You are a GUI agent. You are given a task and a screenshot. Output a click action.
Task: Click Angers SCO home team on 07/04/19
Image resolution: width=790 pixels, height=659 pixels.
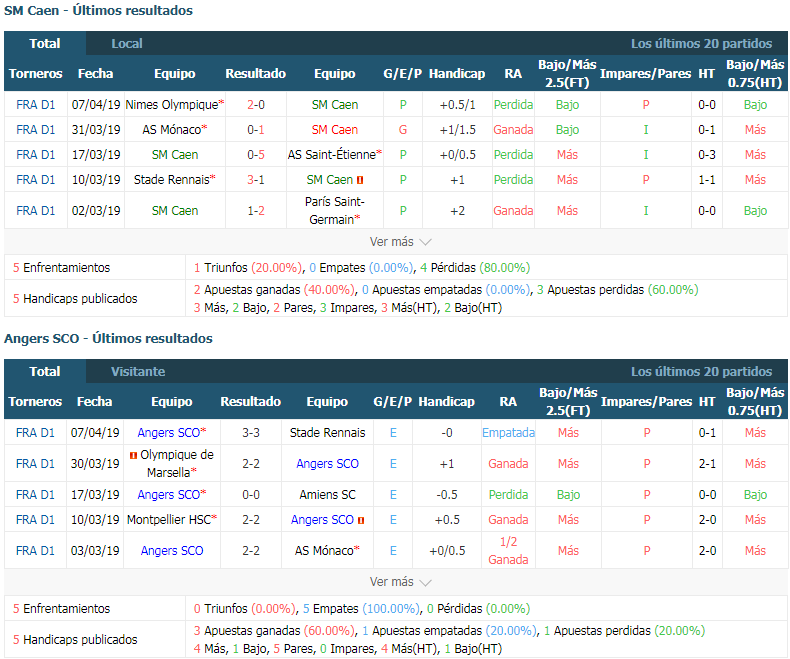[169, 433]
